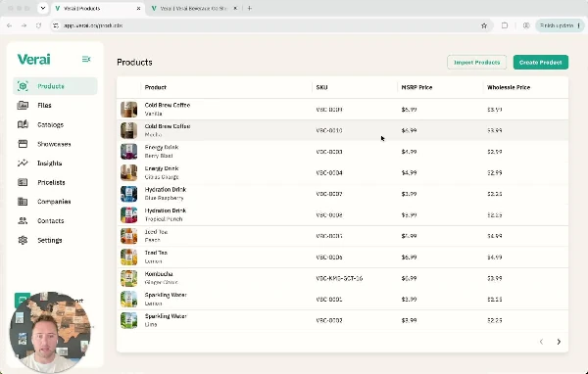Click the browser forward arrow
This screenshot has width=588, height=374.
coord(24,25)
